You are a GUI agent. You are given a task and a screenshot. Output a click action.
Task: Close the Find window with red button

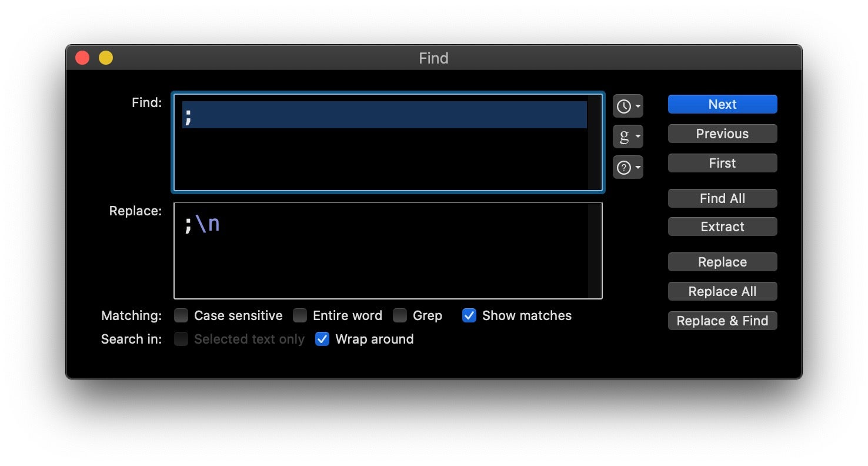click(x=82, y=58)
